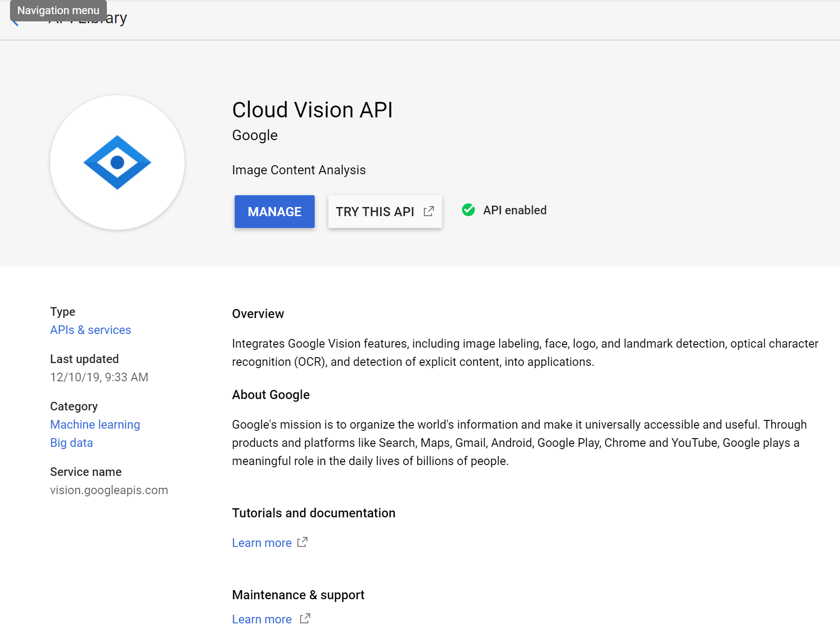Click the back arrow beside API Library
Viewport: 840px width, 632px height.
click(x=15, y=22)
